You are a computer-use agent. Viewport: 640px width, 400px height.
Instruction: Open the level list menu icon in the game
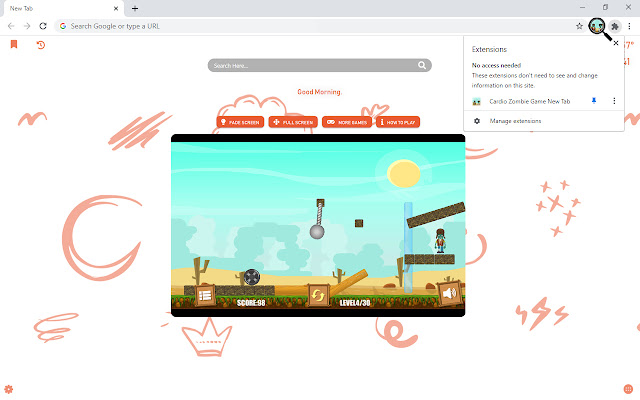click(205, 295)
